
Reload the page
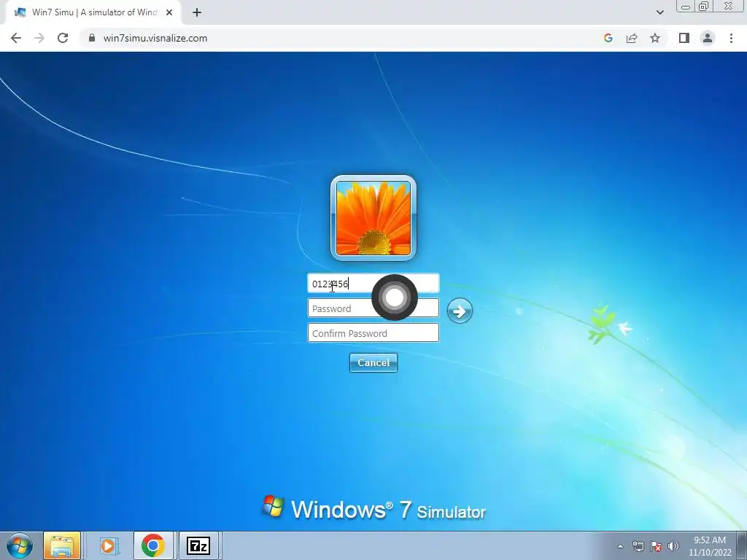[63, 38]
